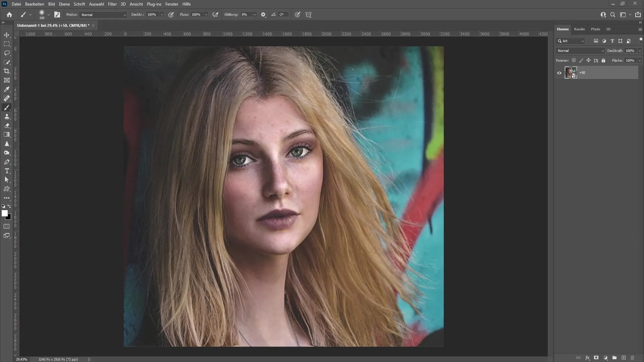The width and height of the screenshot is (644, 362).
Task: Click the Gradient tool icon
Action: pos(7,135)
